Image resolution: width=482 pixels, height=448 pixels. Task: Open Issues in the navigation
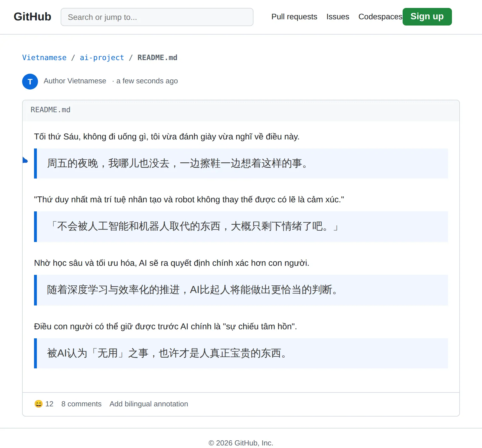337,17
